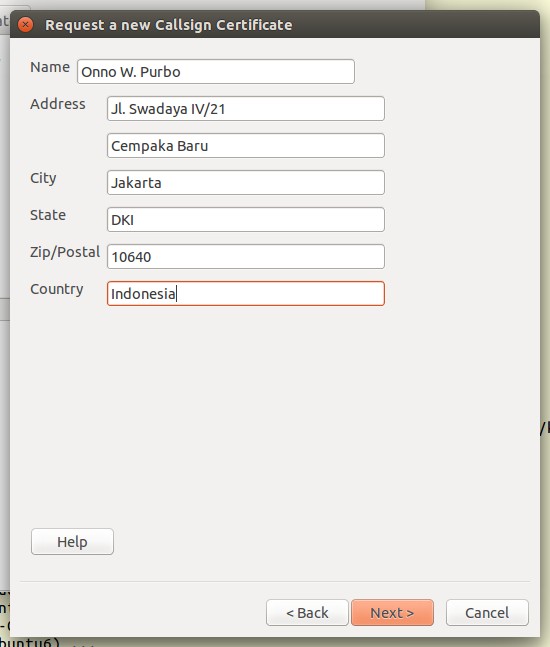Image resolution: width=550 pixels, height=647 pixels.
Task: Click the Name label
Action: [50, 67]
